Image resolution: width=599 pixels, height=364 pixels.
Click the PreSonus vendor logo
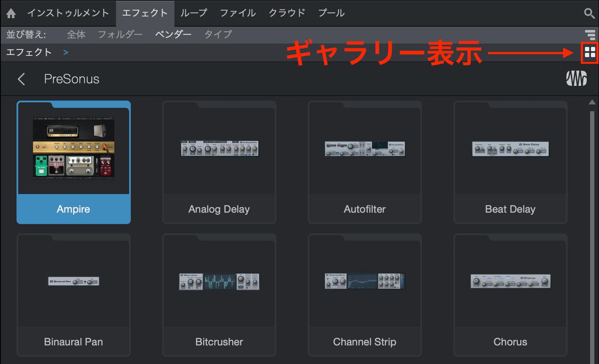point(577,79)
